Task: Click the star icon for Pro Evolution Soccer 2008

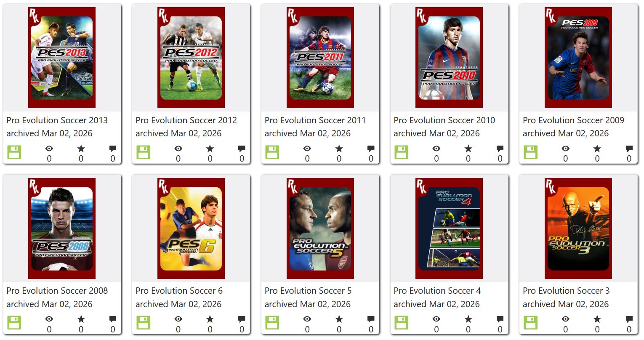Action: click(x=81, y=319)
